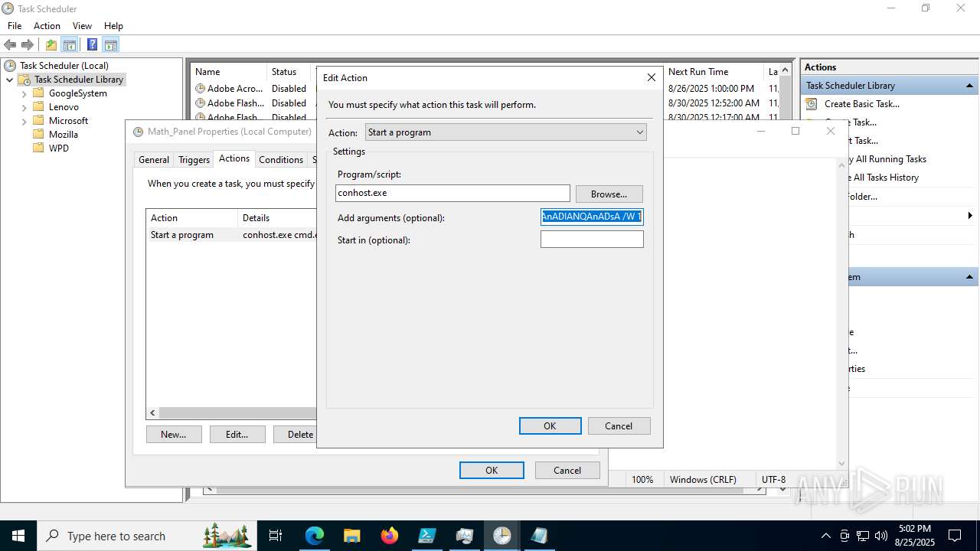Image resolution: width=980 pixels, height=551 pixels.
Task: Select the WPD folder icon
Action: click(x=38, y=148)
